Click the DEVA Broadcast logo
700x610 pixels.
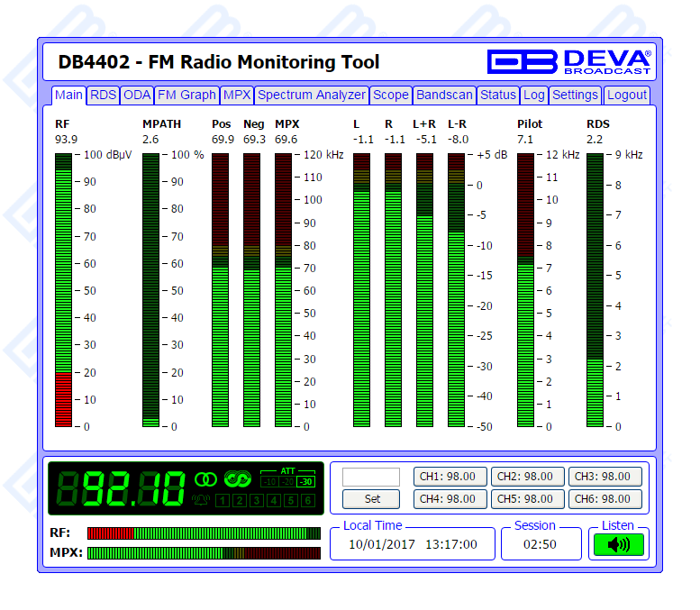pyautogui.click(x=569, y=61)
